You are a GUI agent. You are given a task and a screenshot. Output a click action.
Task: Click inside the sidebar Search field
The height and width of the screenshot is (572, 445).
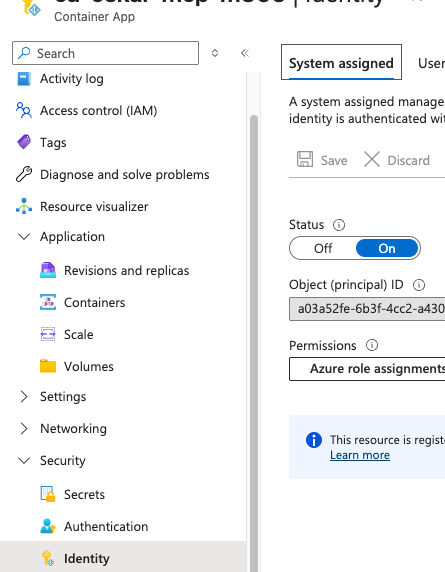(105, 53)
